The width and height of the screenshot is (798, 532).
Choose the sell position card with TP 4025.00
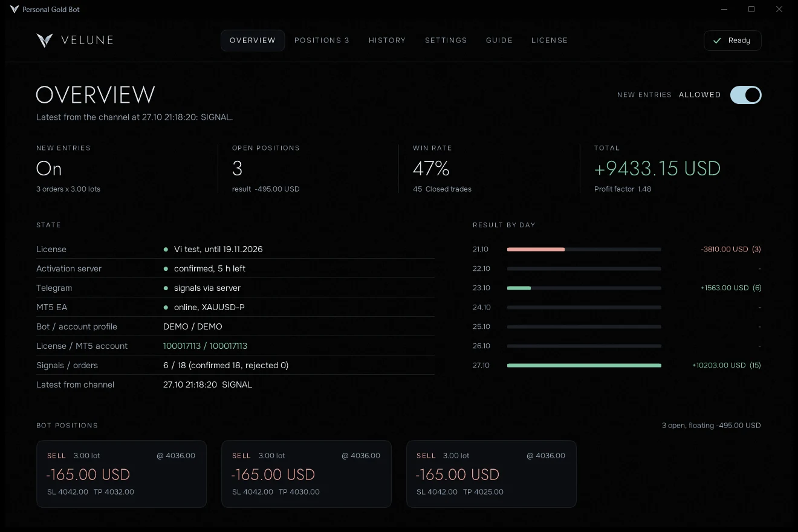[x=491, y=474]
